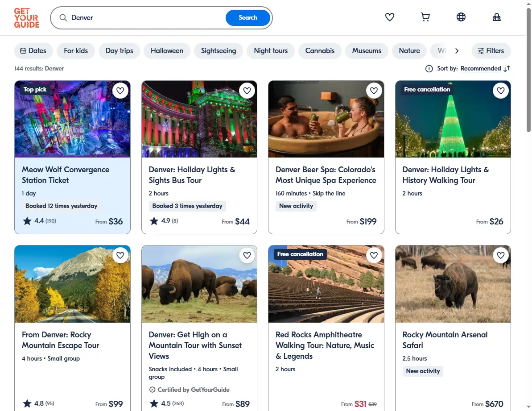Click the blue Search button
The image size is (532, 411).
coord(247,18)
